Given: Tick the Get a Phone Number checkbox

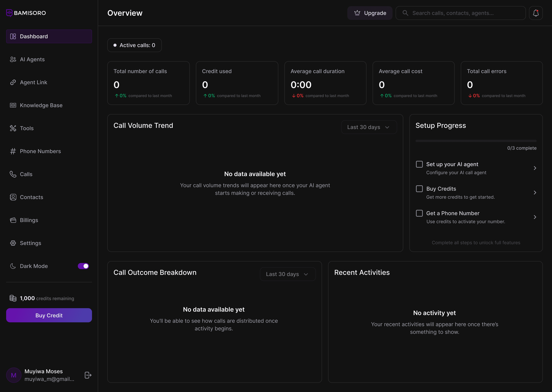Looking at the screenshot, I should [x=419, y=213].
